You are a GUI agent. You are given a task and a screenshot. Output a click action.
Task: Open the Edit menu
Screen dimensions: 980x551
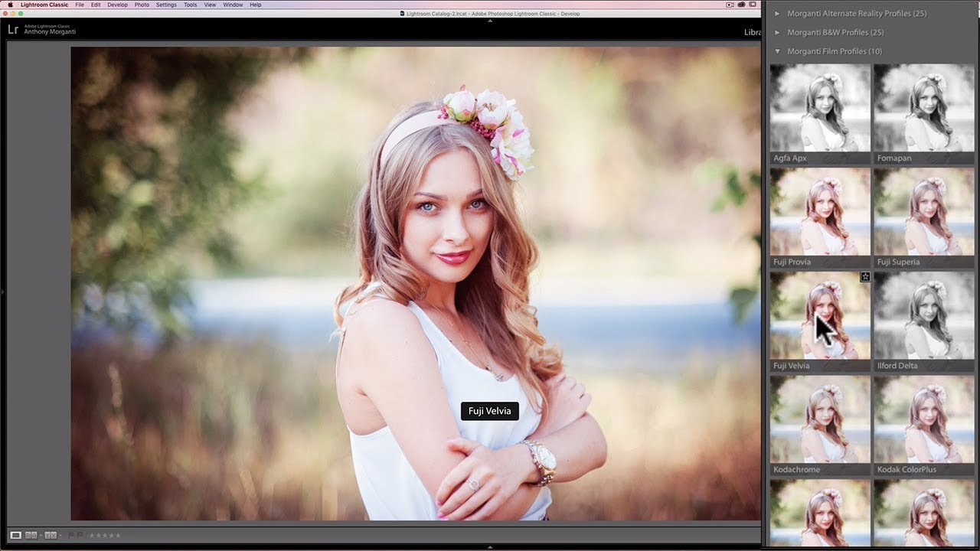point(96,5)
